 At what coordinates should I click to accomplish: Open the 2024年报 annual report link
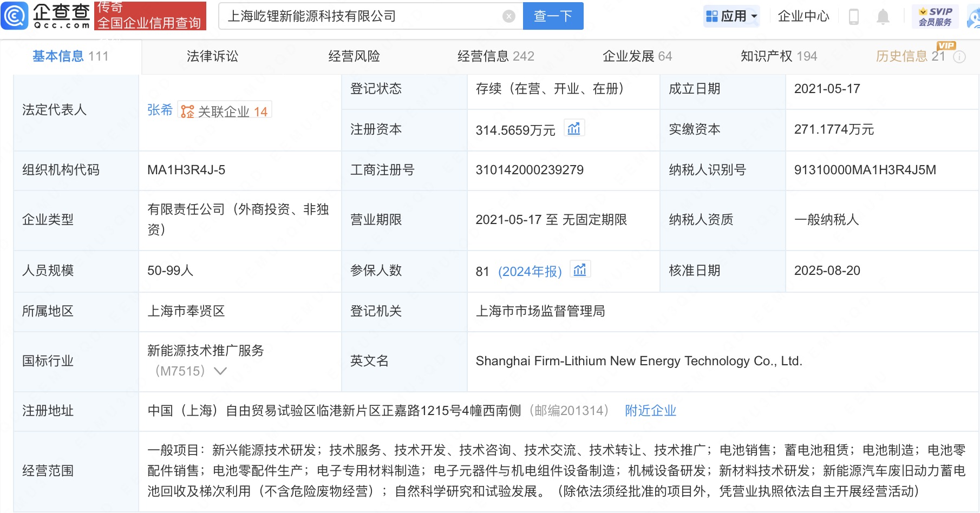click(x=530, y=271)
